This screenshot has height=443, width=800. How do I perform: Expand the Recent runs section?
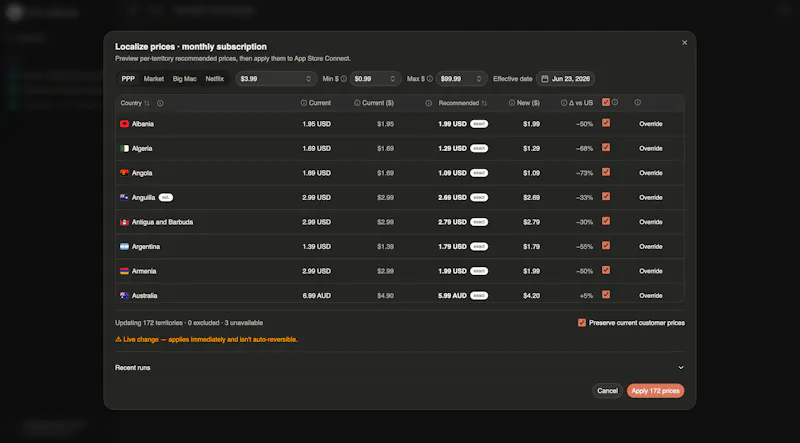click(x=399, y=367)
